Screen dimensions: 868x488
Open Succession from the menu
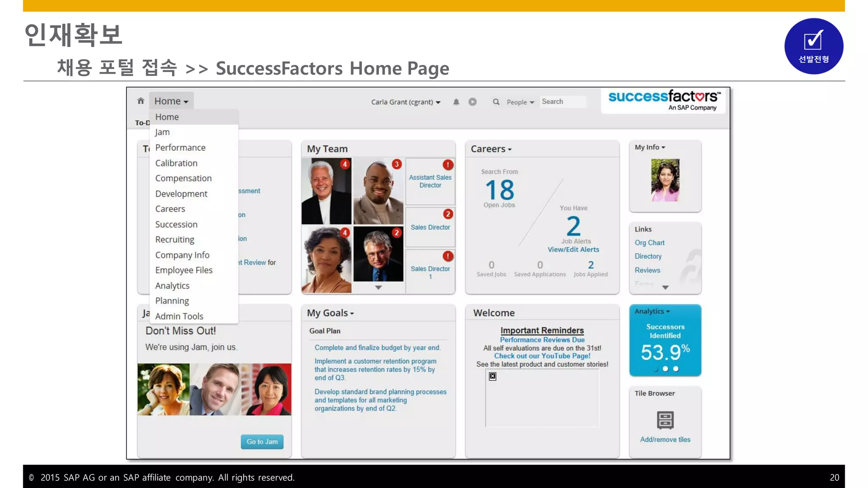pos(194,225)
